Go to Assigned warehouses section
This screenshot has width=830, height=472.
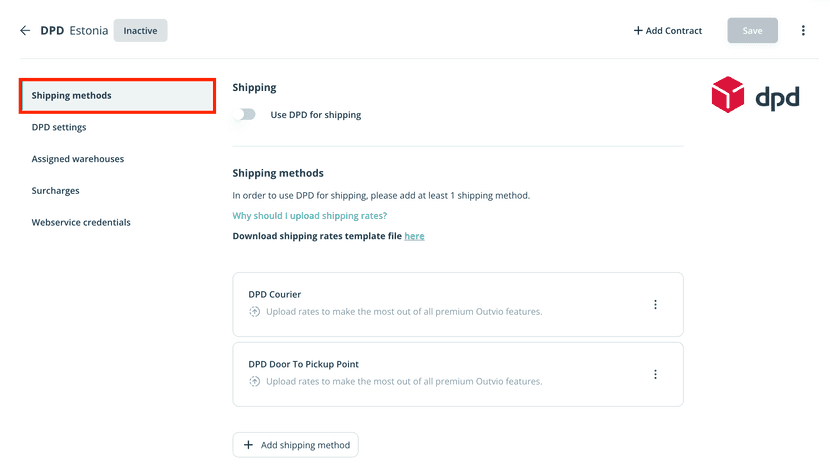pyautogui.click(x=78, y=159)
